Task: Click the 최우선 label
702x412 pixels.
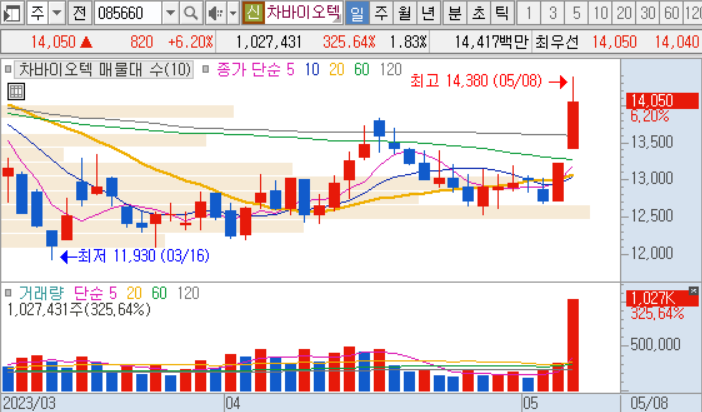Action: 557,42
